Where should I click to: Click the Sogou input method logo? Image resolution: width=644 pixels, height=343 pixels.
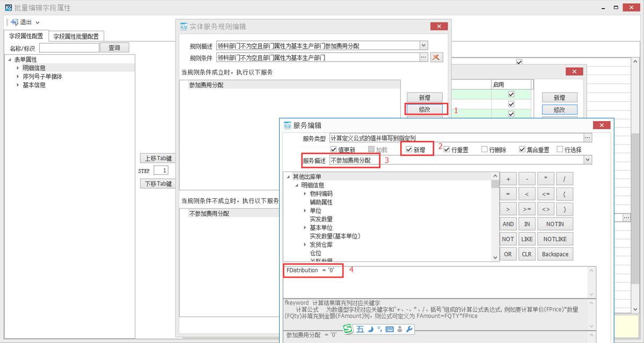pos(348,328)
